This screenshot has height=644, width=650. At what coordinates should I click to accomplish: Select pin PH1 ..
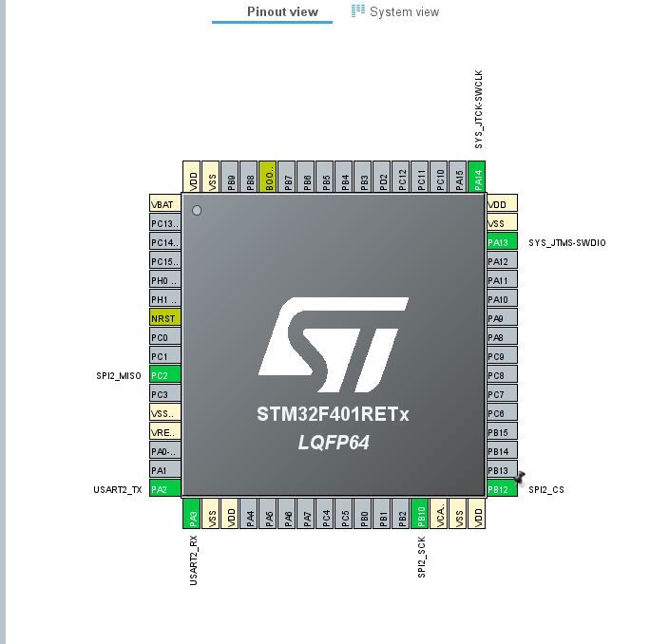point(165,299)
